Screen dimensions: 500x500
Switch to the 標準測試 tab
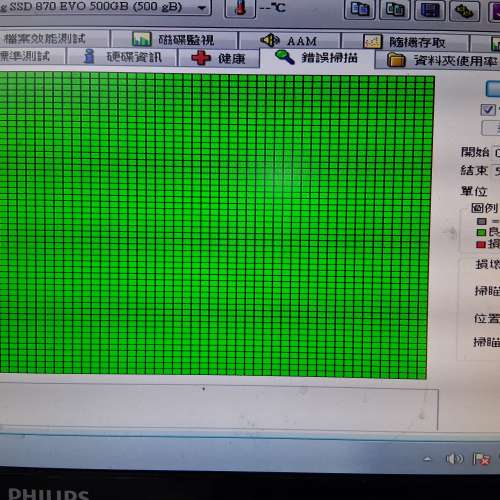(x=32, y=56)
